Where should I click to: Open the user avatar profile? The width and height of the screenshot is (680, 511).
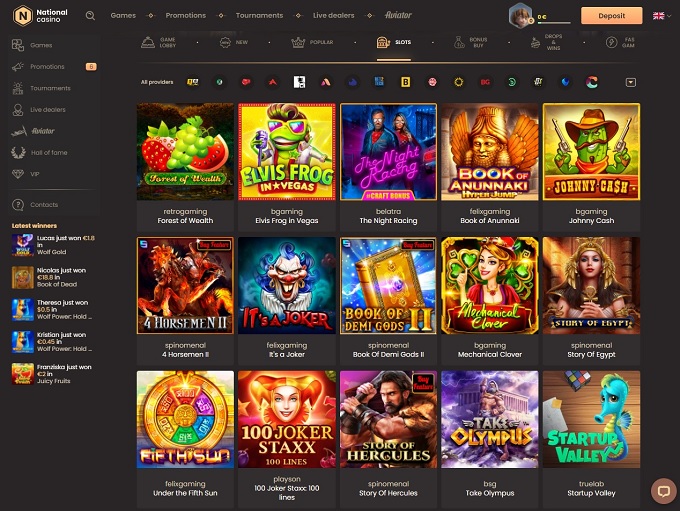[x=520, y=16]
